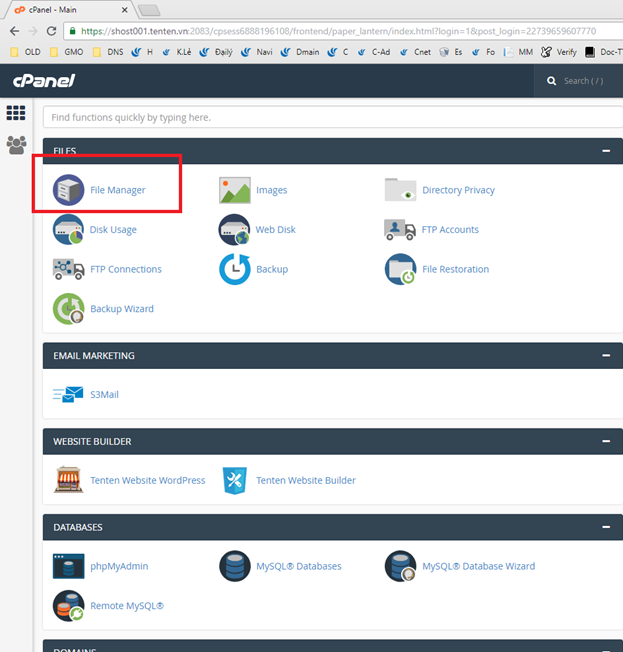Open the Dmain bookmark

[300, 52]
